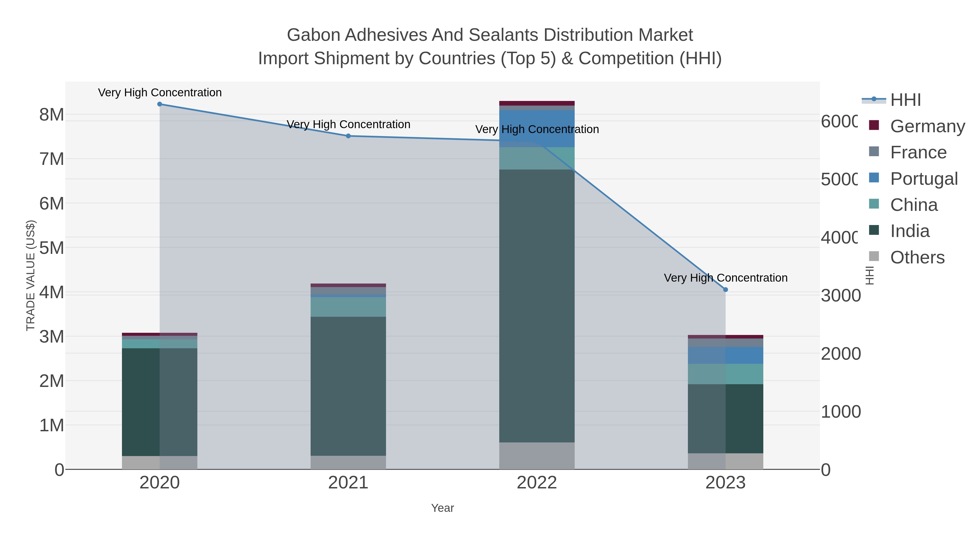Viewport: 980px width, 551px height.
Task: Click the India segment of 2022 bar
Action: pyautogui.click(x=537, y=306)
